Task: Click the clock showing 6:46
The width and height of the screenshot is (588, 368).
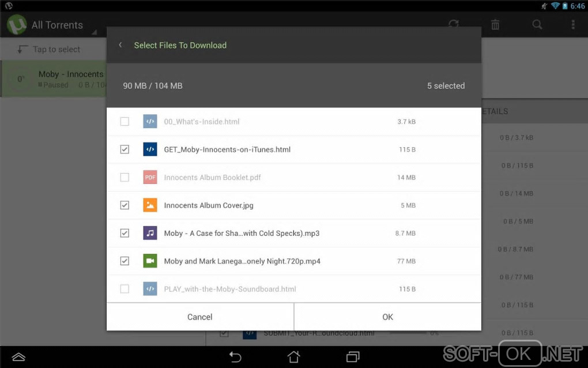Action: (578, 6)
